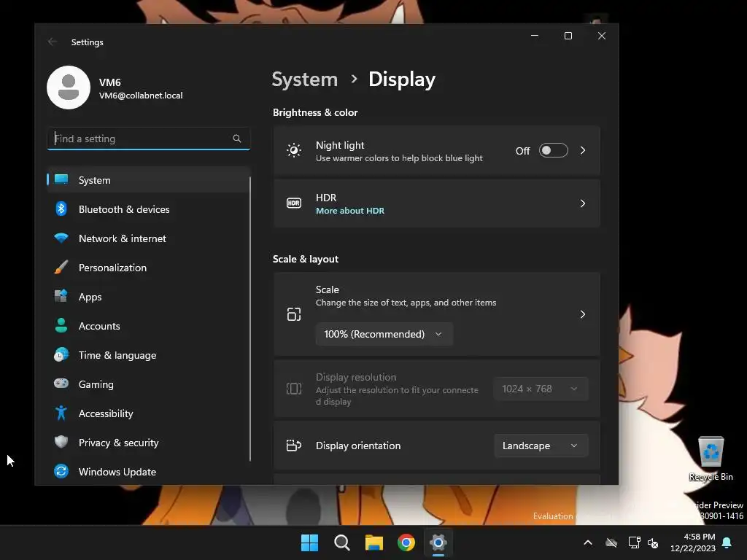
Task: Open the 1024 × 768 resolution dropdown
Action: coord(541,389)
